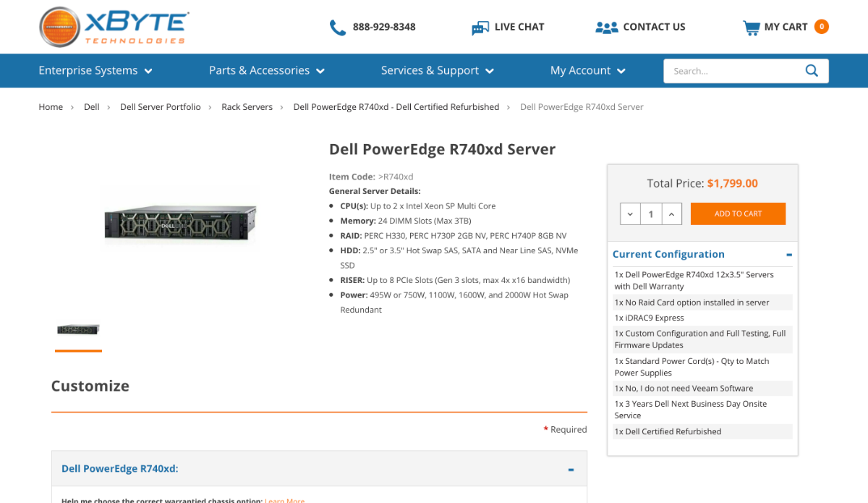The height and width of the screenshot is (503, 868).
Task: Click the search magnifier icon
Action: coord(812,70)
